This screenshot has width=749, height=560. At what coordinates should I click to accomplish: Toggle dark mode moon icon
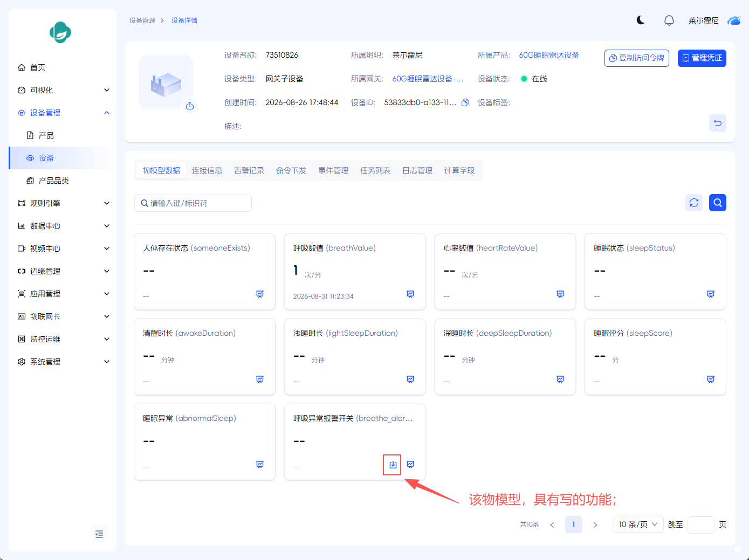tap(641, 20)
